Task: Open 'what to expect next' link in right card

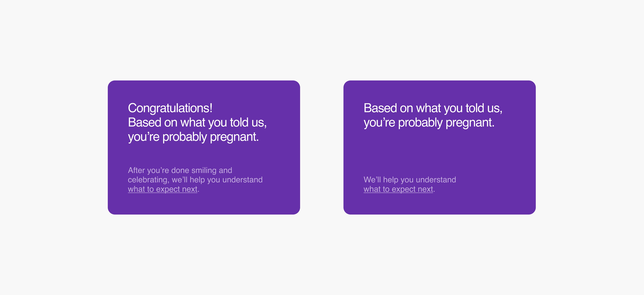Action: (398, 189)
